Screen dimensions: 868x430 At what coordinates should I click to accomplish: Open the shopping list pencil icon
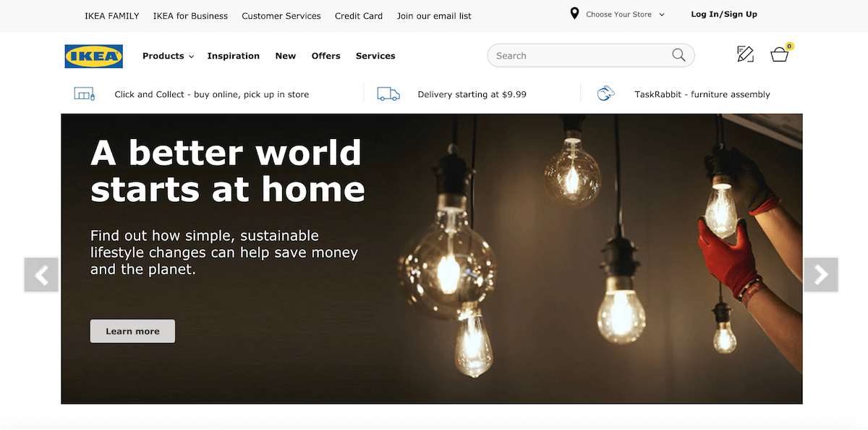tap(745, 54)
